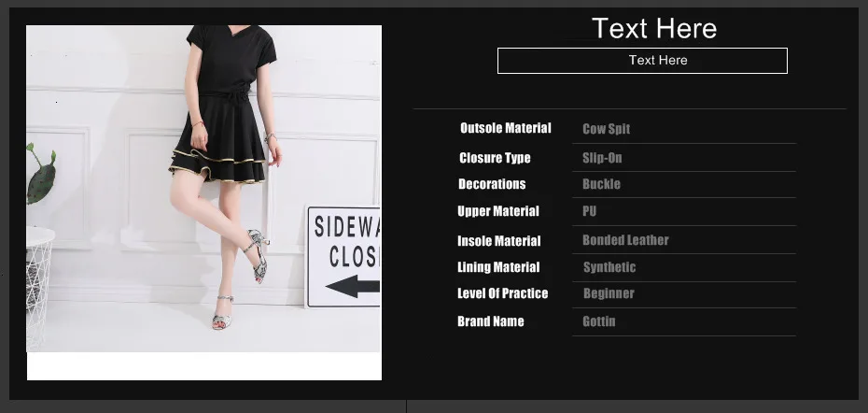Select the Brand Name label
This screenshot has width=868, height=413.
[490, 321]
